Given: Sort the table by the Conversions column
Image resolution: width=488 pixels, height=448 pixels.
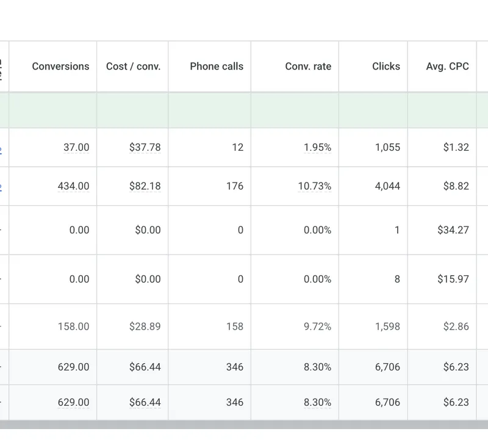Looking at the screenshot, I should 60,66.
